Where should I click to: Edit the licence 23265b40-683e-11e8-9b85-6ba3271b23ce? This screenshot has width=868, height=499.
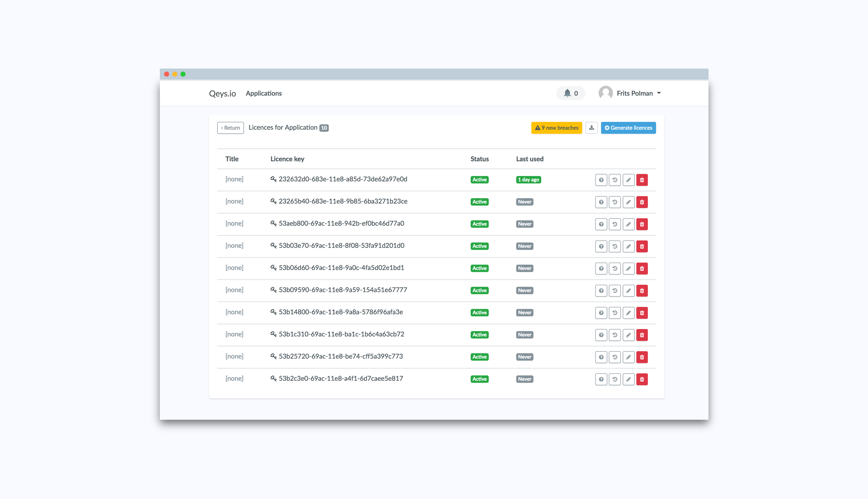click(628, 202)
